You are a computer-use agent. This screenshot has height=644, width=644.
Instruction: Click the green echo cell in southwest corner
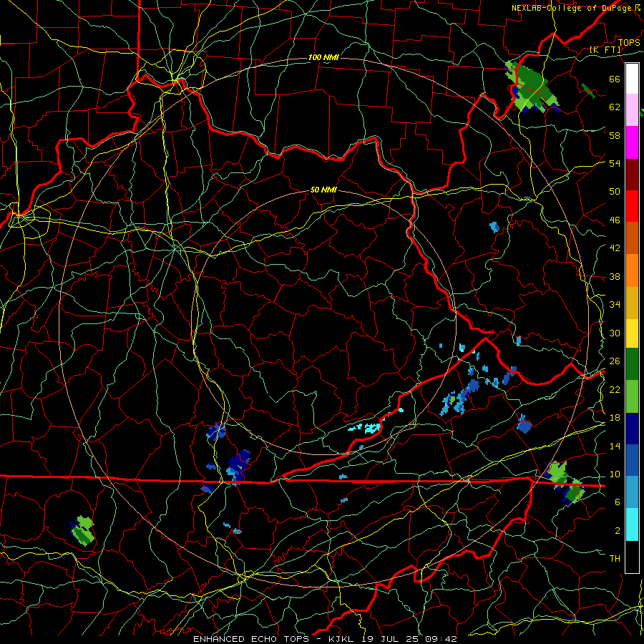(82, 531)
